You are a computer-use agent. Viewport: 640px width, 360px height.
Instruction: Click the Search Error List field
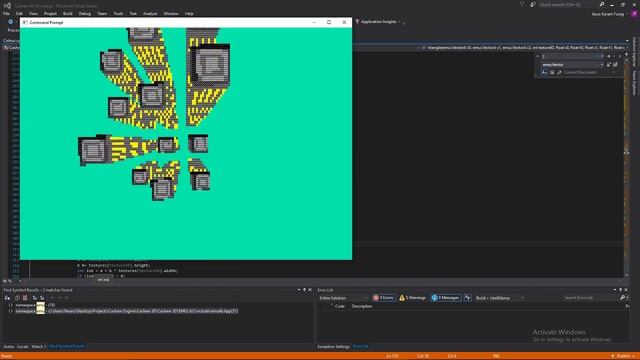click(x=591, y=298)
